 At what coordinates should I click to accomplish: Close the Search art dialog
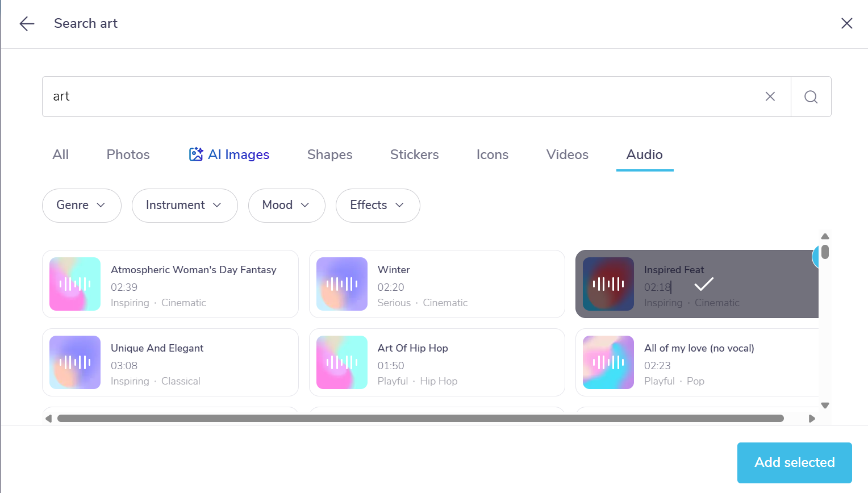pyautogui.click(x=847, y=23)
